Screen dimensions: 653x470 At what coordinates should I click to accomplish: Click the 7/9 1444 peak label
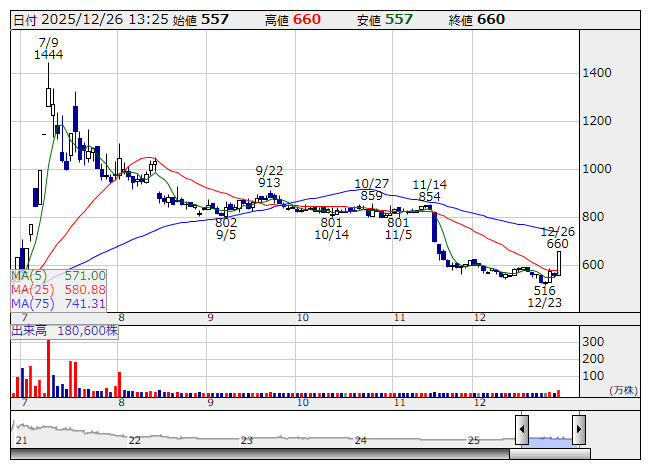click(x=48, y=49)
